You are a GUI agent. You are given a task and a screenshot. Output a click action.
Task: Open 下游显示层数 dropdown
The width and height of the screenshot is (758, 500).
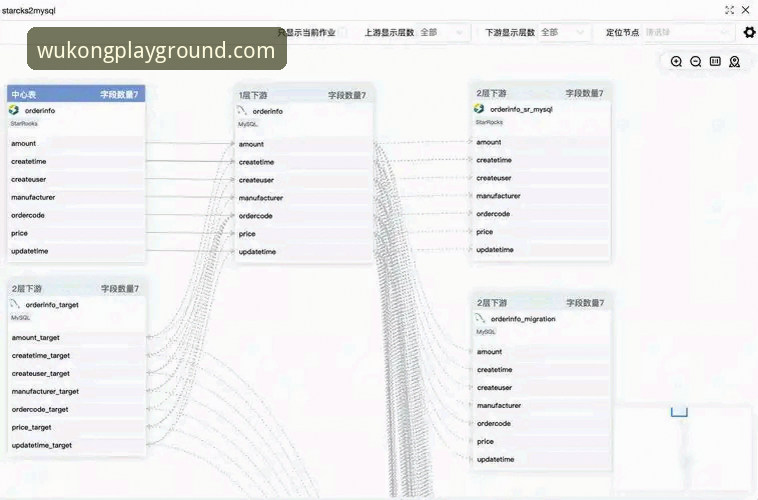563,32
